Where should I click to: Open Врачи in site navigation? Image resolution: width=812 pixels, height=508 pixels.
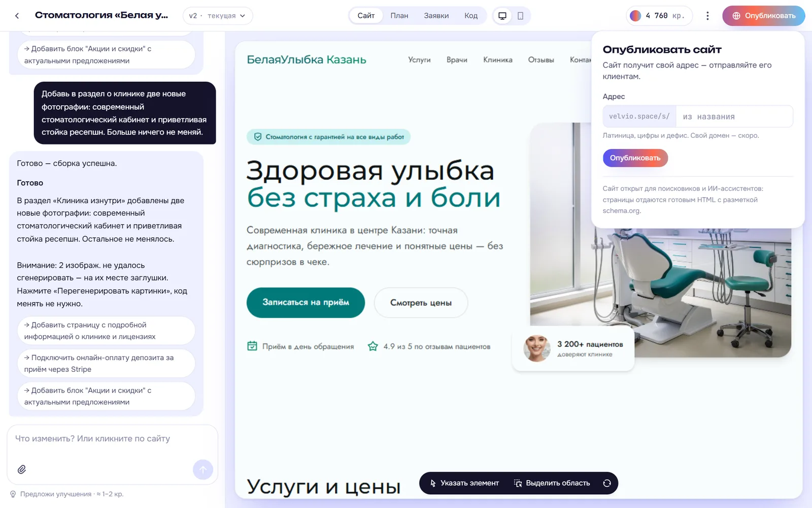pos(457,60)
